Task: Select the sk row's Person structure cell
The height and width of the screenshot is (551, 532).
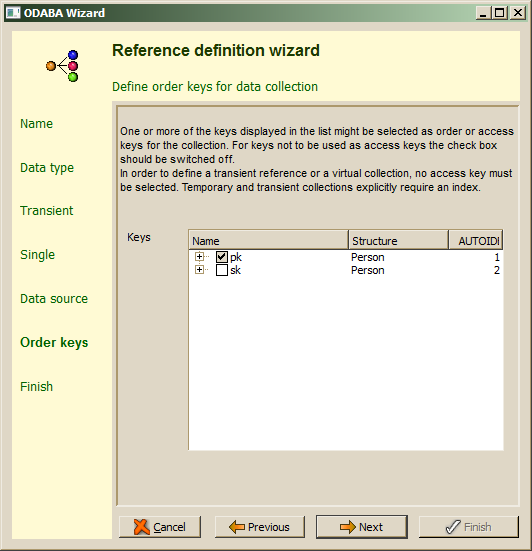Action: tap(368, 270)
